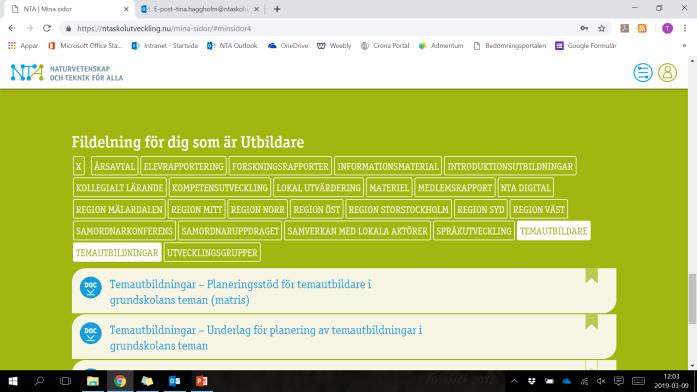This screenshot has height=392, width=697.
Task: Open the NTA hamburger menu icon
Action: tap(643, 72)
